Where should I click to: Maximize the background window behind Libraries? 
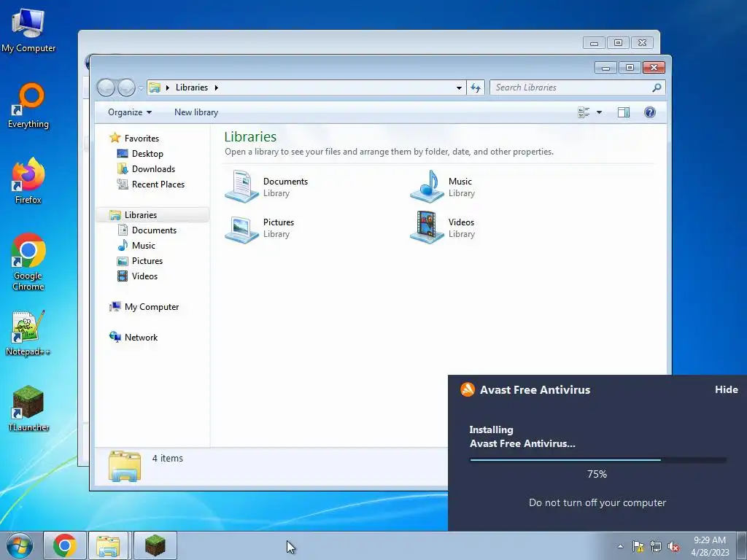point(618,43)
